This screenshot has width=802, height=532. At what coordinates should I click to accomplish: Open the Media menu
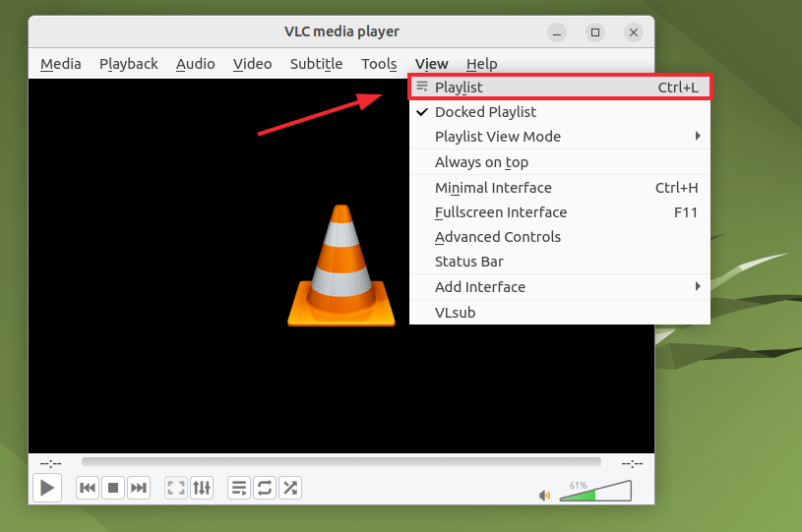(x=61, y=64)
